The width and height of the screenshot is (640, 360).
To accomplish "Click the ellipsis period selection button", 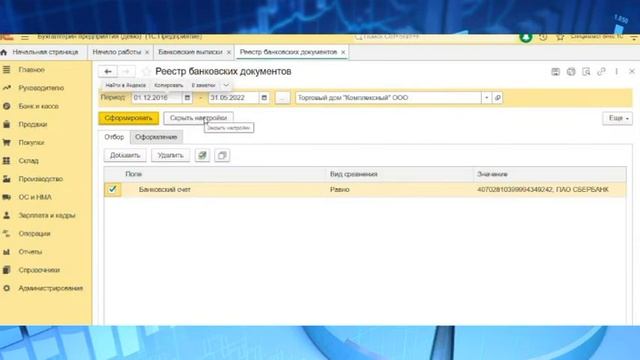I will coord(282,98).
